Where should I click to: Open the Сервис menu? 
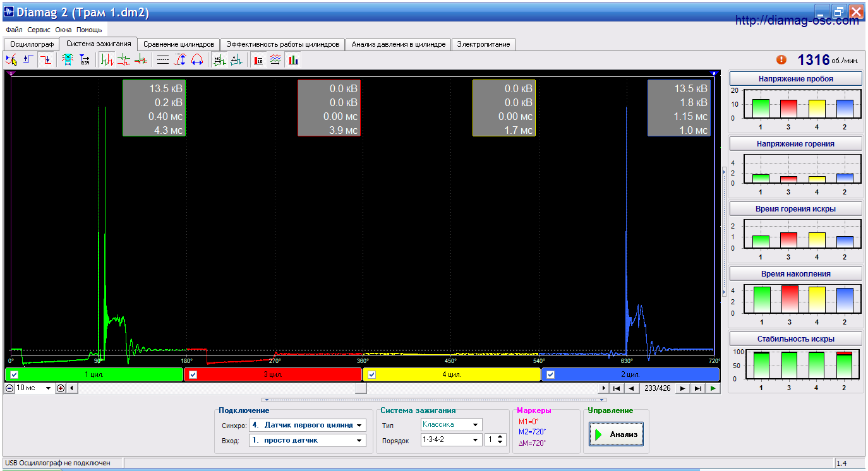click(x=39, y=30)
